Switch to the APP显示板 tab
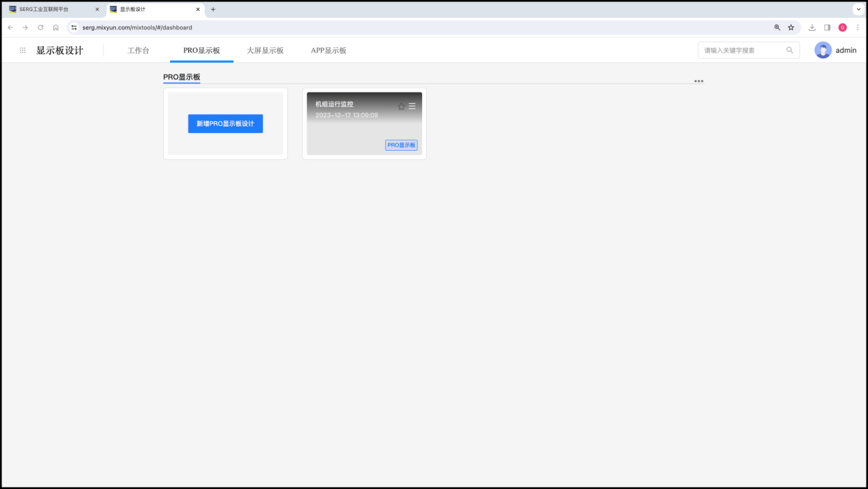This screenshot has width=868, height=489. 329,51
